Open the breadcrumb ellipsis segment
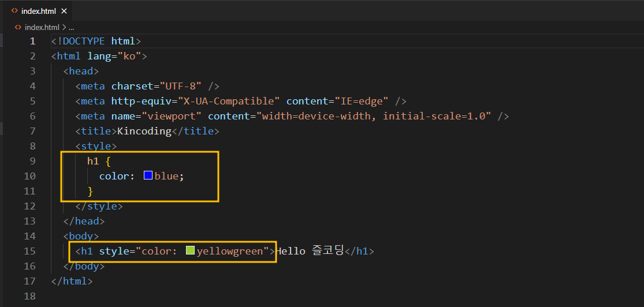This screenshot has height=307, width=644. click(71, 28)
